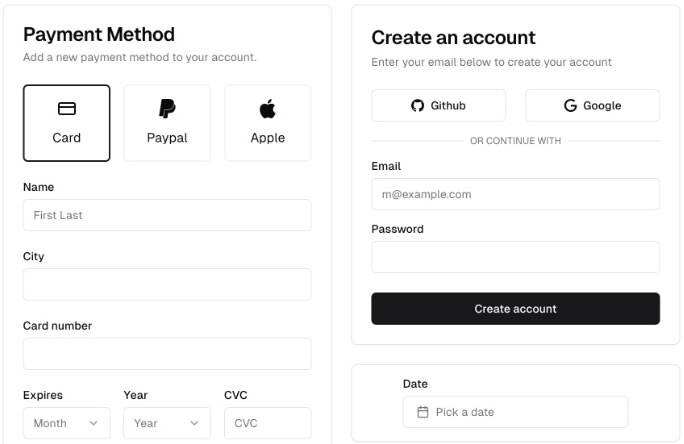684x444 pixels.
Task: Focus the Name input field
Action: (x=167, y=215)
